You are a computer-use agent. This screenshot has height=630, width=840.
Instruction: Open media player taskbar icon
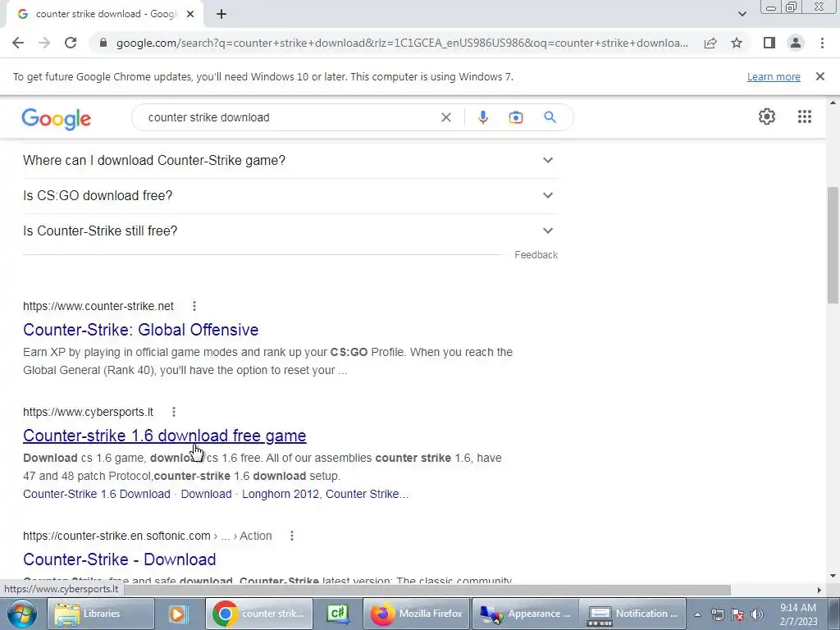pyautogui.click(x=178, y=614)
